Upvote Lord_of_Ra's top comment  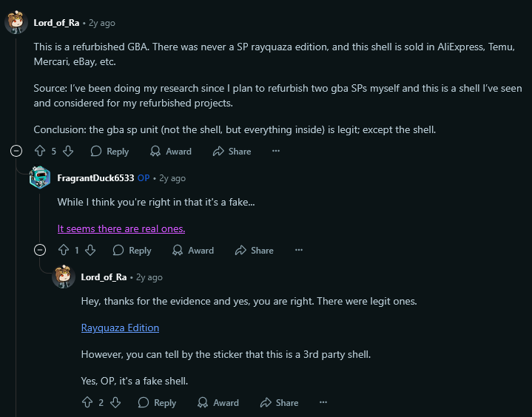pos(40,151)
